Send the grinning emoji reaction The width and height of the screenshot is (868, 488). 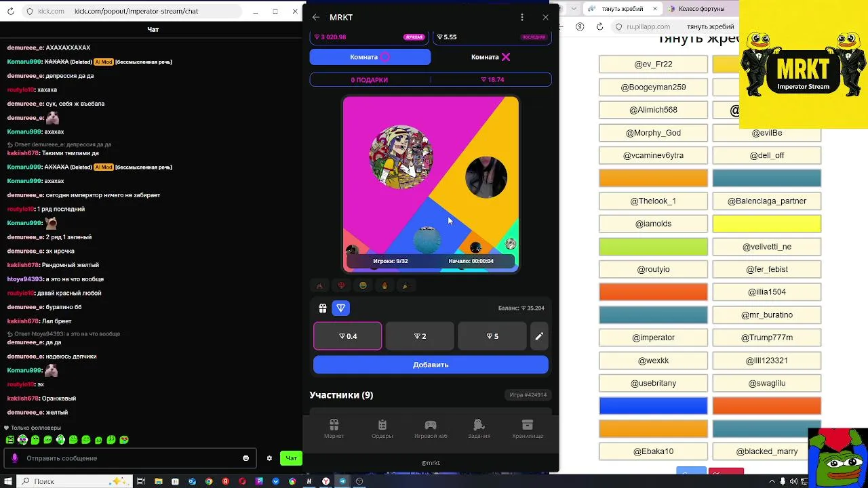tap(363, 285)
